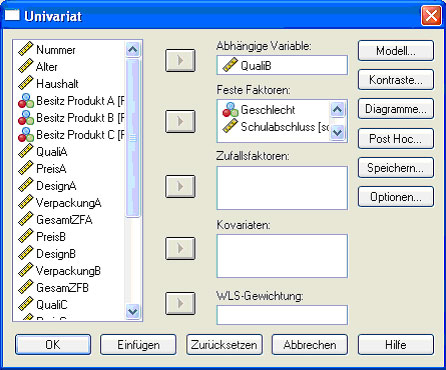Click the scale icon beside PreisB

click(x=26, y=236)
